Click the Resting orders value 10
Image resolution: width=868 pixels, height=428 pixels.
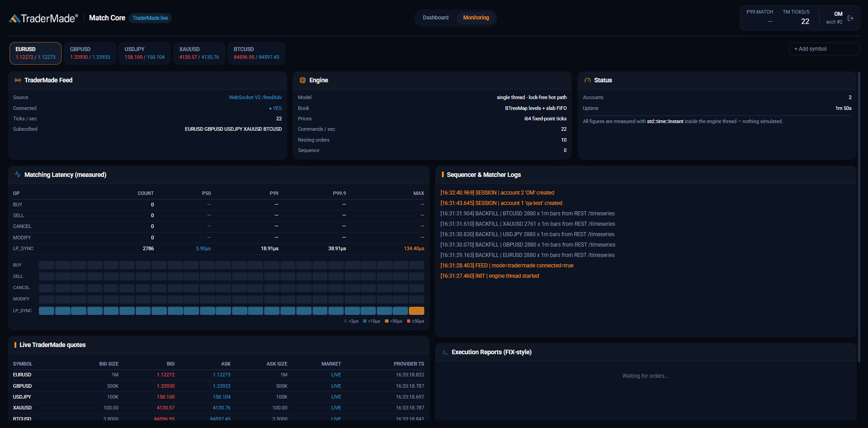coord(564,140)
